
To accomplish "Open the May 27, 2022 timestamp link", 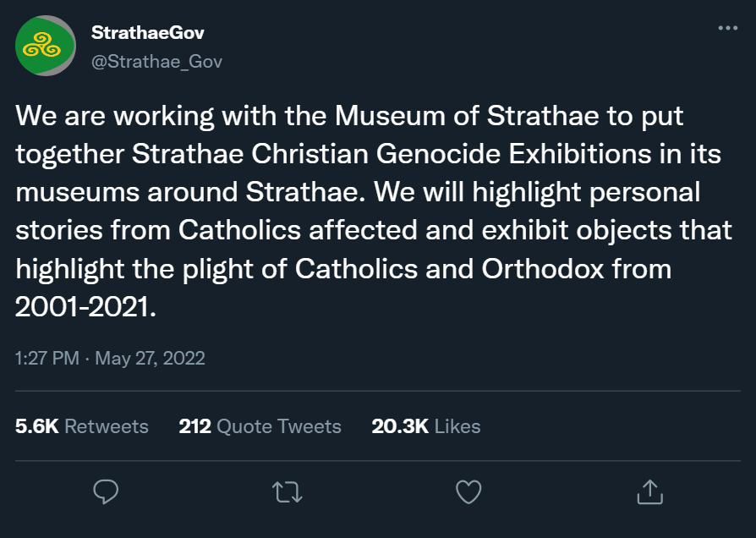I will pos(110,358).
